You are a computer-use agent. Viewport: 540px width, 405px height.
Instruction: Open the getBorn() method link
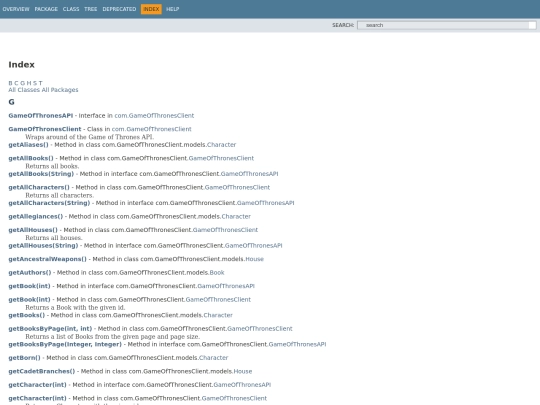coord(24,358)
